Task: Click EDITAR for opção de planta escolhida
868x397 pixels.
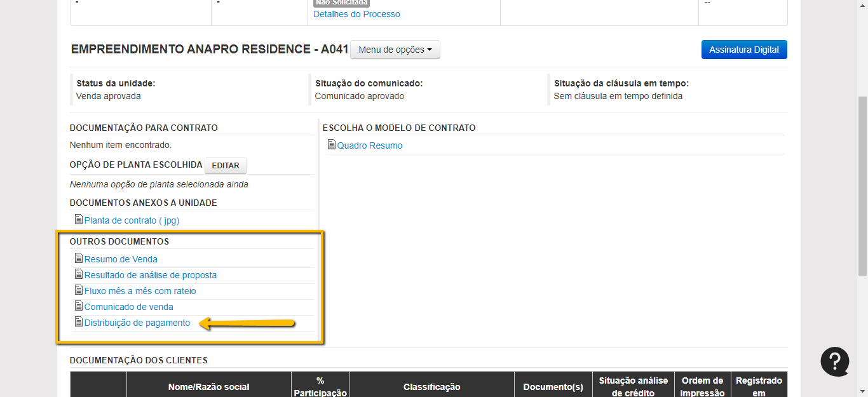Action: click(225, 166)
